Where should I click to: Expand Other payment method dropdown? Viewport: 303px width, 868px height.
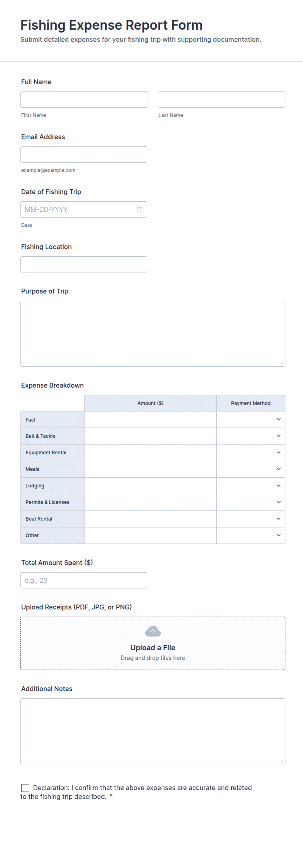pyautogui.click(x=251, y=535)
